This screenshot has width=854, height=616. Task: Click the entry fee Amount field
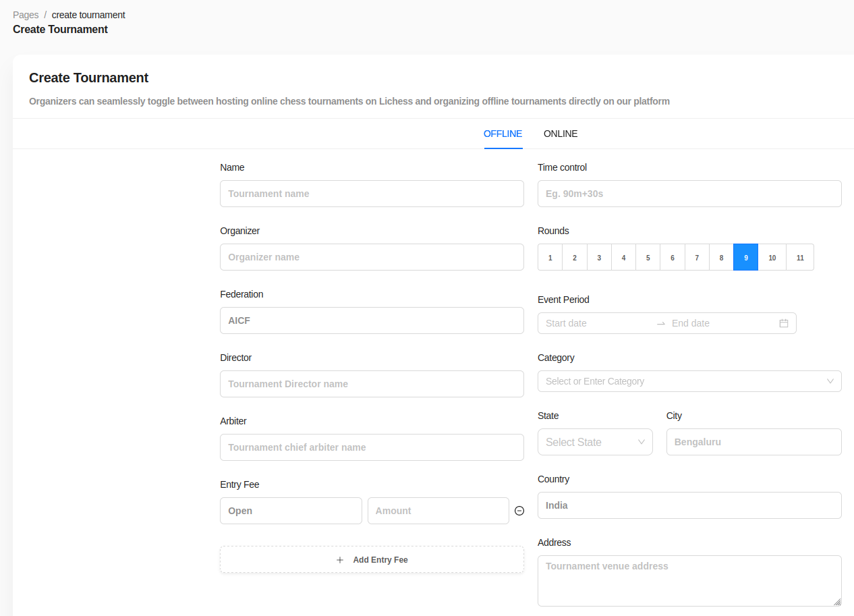(438, 511)
